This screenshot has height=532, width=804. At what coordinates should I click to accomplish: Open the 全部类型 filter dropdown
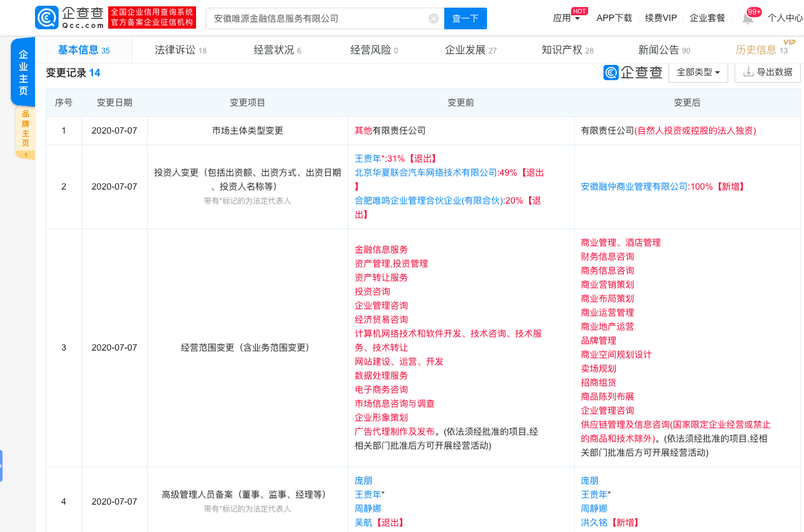tap(698, 73)
